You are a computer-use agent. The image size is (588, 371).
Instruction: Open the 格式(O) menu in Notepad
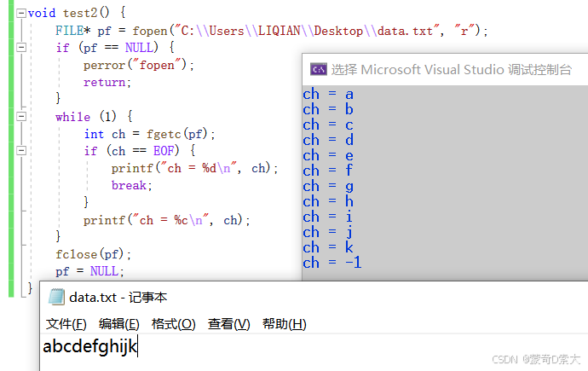(x=173, y=324)
